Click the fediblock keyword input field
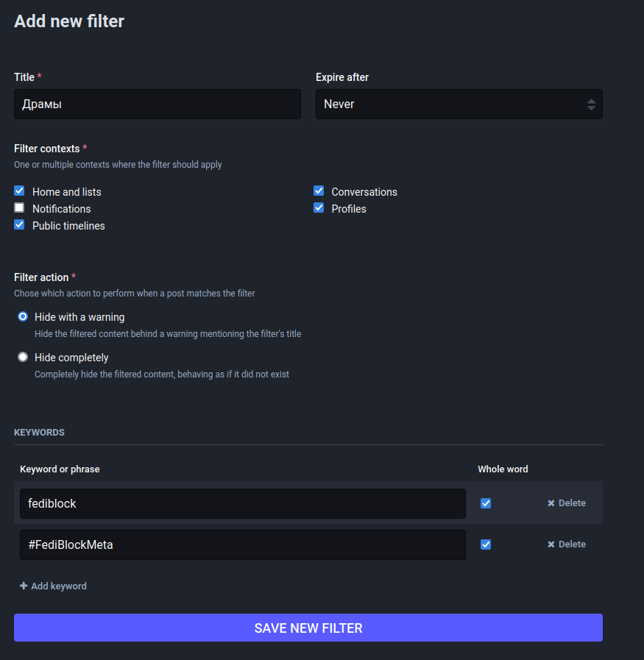The width and height of the screenshot is (644, 660). click(243, 503)
